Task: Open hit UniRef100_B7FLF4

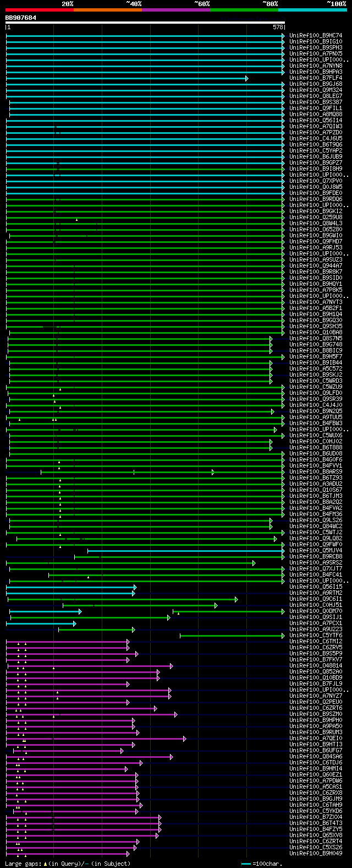Action: [x=316, y=78]
